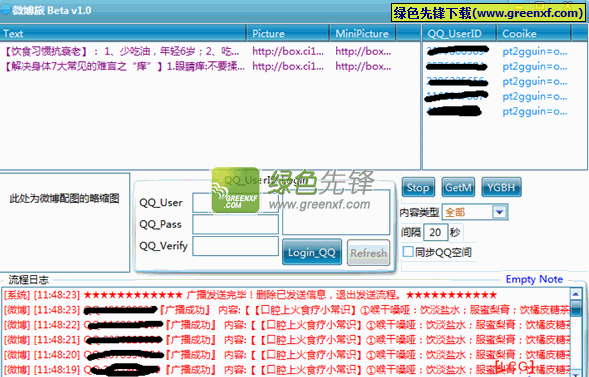Click the greyed Refresh button
The width and height of the screenshot is (589, 377).
click(x=368, y=253)
